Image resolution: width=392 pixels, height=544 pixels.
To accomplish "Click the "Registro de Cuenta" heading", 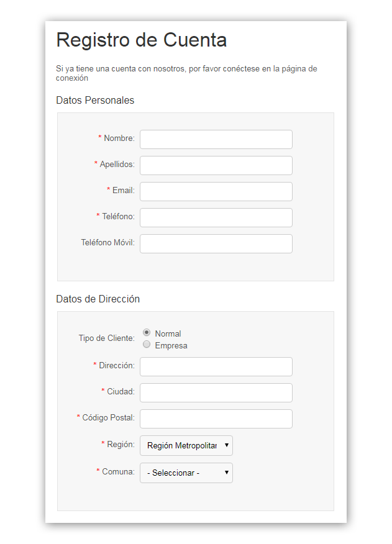I will click(x=141, y=40).
